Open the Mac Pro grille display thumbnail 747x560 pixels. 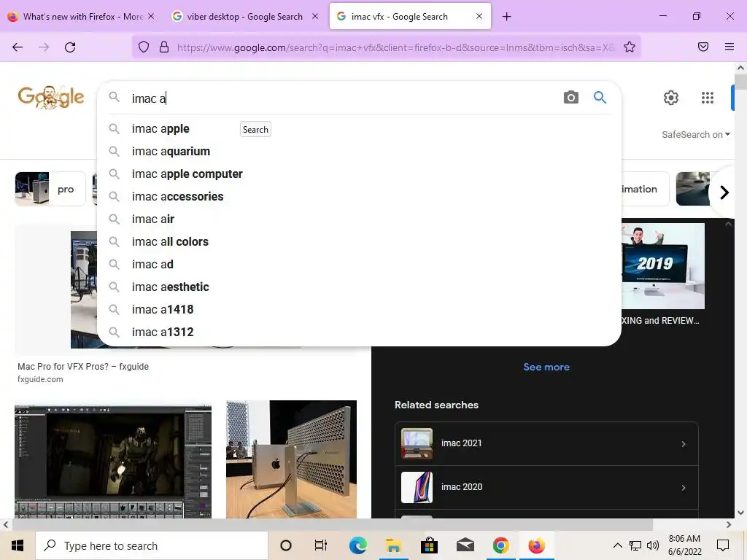tap(291, 459)
